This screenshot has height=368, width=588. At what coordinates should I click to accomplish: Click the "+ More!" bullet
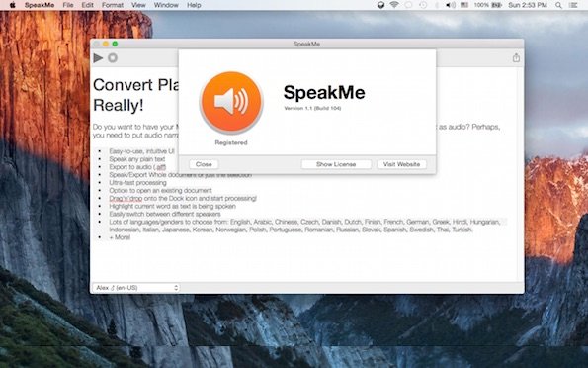point(120,237)
